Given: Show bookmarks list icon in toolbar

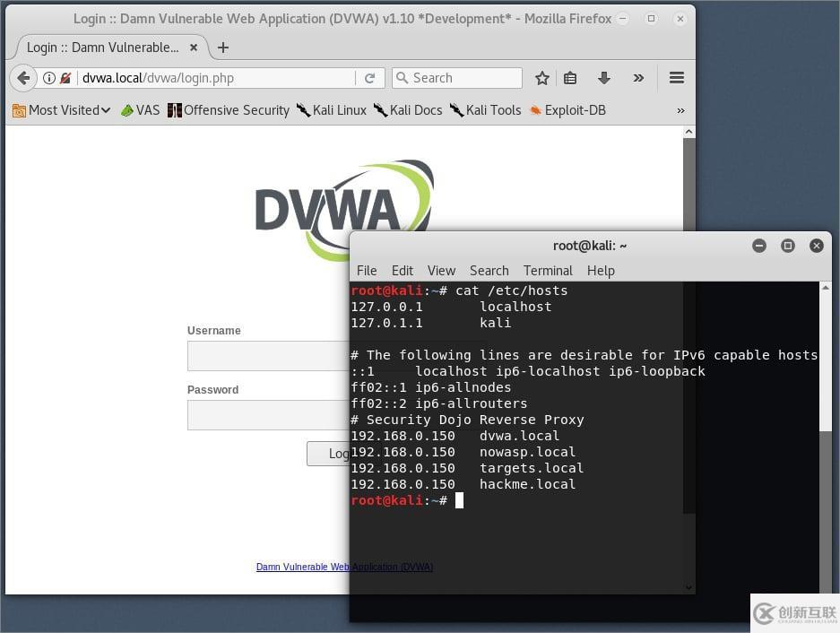Looking at the screenshot, I should coord(570,78).
